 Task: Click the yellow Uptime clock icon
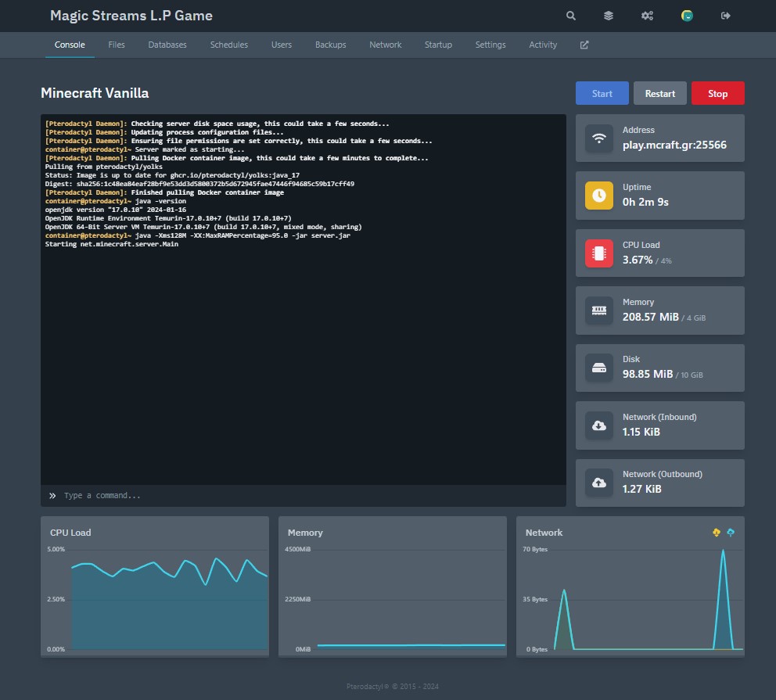[599, 196]
